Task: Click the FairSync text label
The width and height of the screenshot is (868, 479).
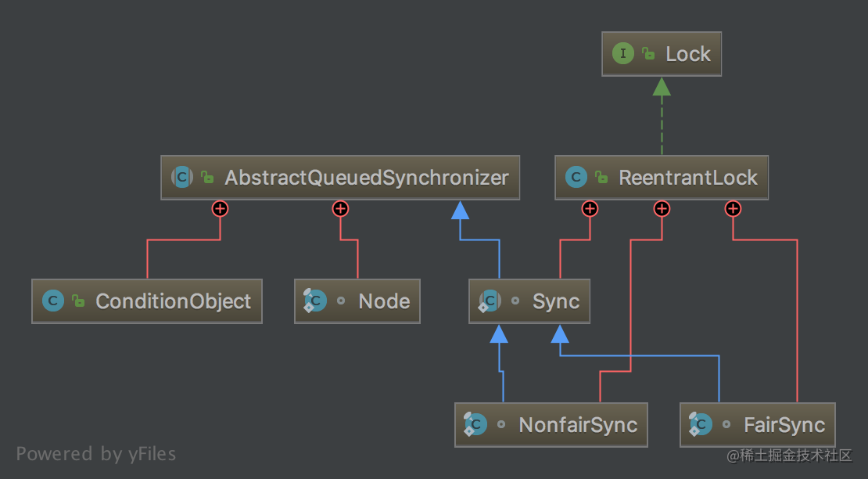Action: tap(784, 425)
